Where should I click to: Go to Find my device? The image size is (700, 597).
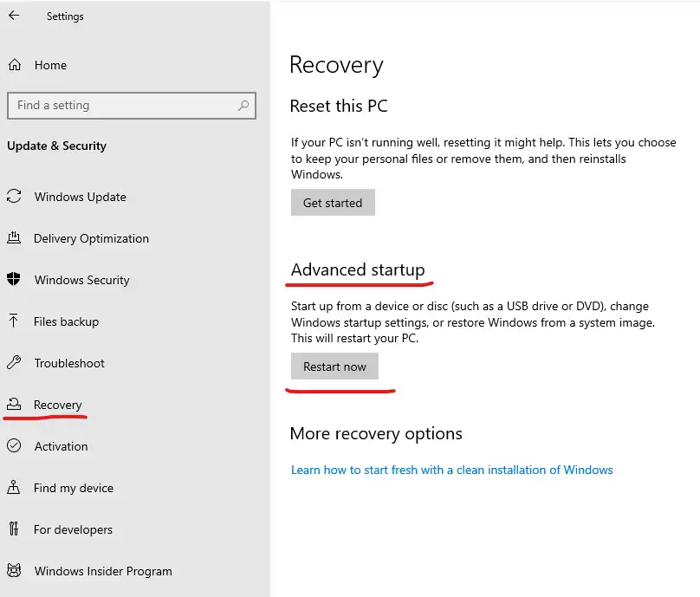(74, 488)
